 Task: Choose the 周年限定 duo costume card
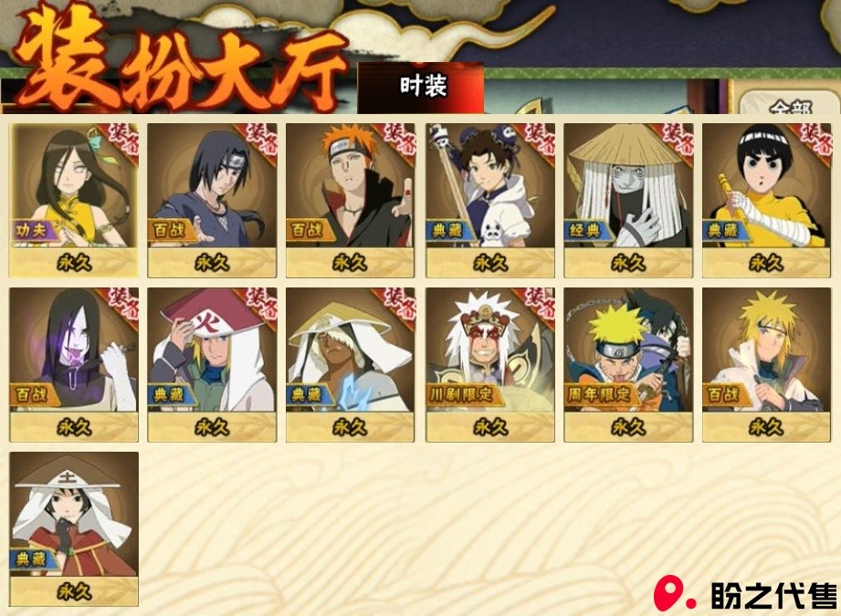[628, 364]
